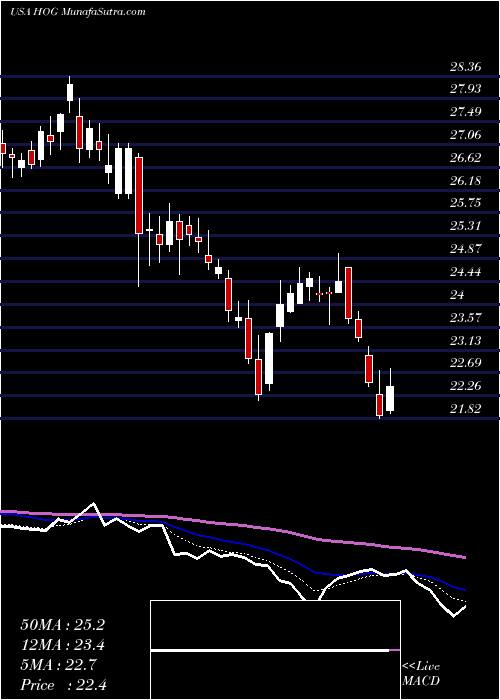The image size is (500, 700).
Task: Click the 21.82 price axis label
Action: (x=465, y=408)
